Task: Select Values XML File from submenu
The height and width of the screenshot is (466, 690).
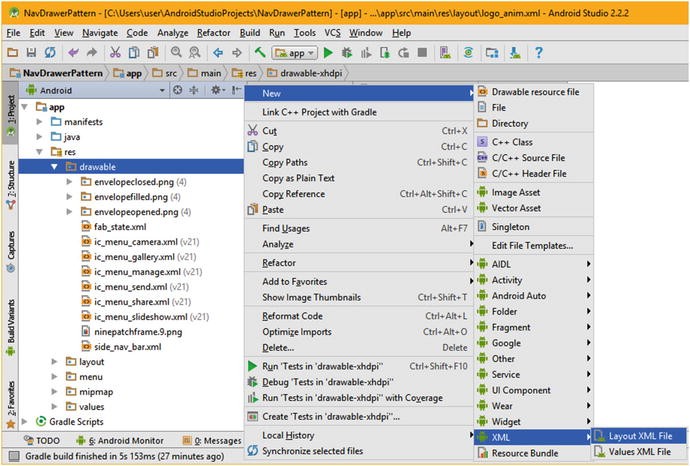Action: (x=639, y=452)
